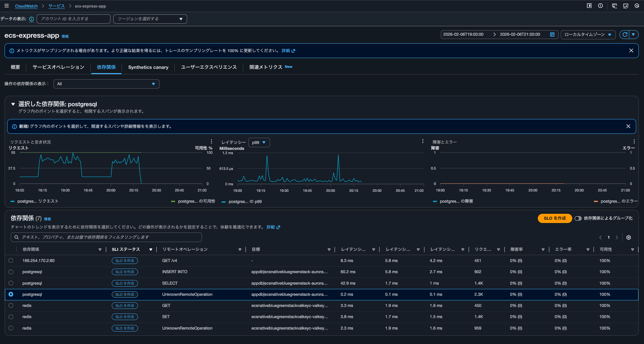Image resolution: width=644 pixels, height=344 pixels.
Task: Open the p99 latency percentile dropdown
Action: [x=259, y=142]
